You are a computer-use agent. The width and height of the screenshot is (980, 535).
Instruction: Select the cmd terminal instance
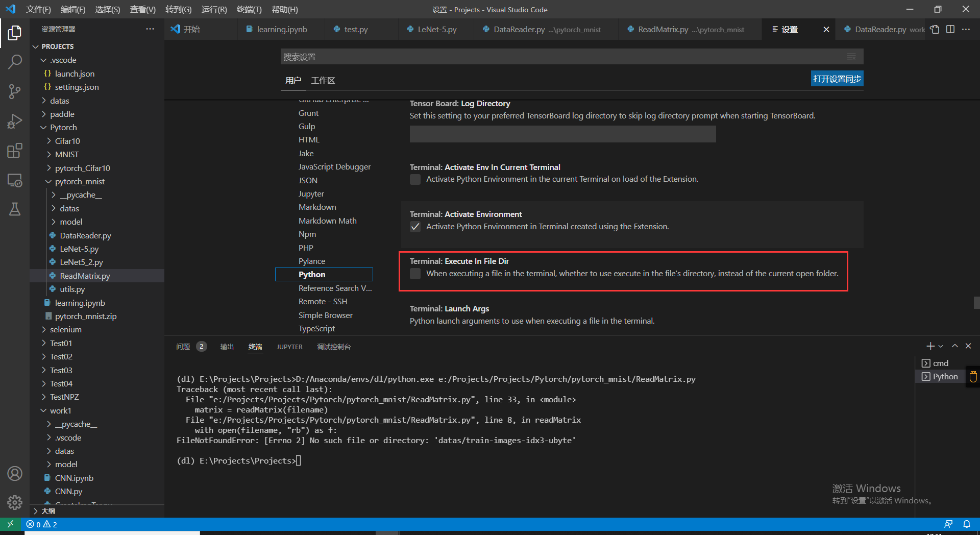pos(940,363)
